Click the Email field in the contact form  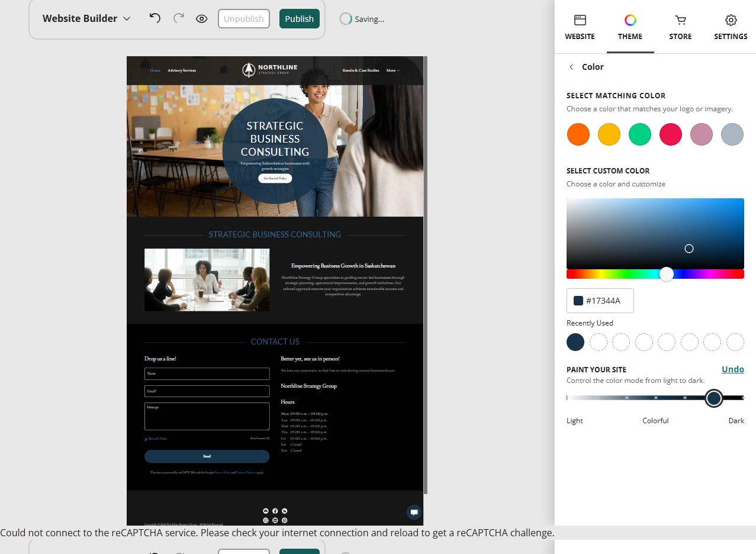coord(207,391)
